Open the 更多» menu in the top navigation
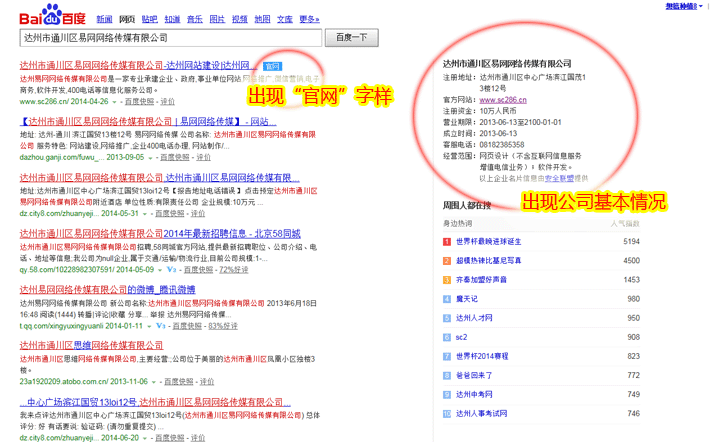Screen dimensions: 710x442 (310, 18)
